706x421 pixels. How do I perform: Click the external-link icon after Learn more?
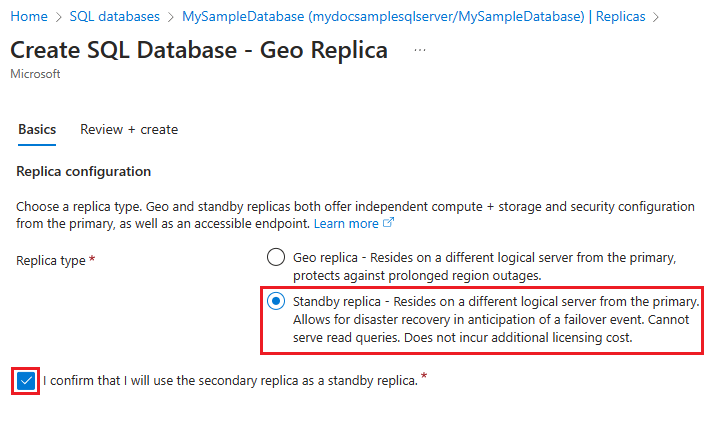pyautogui.click(x=389, y=222)
